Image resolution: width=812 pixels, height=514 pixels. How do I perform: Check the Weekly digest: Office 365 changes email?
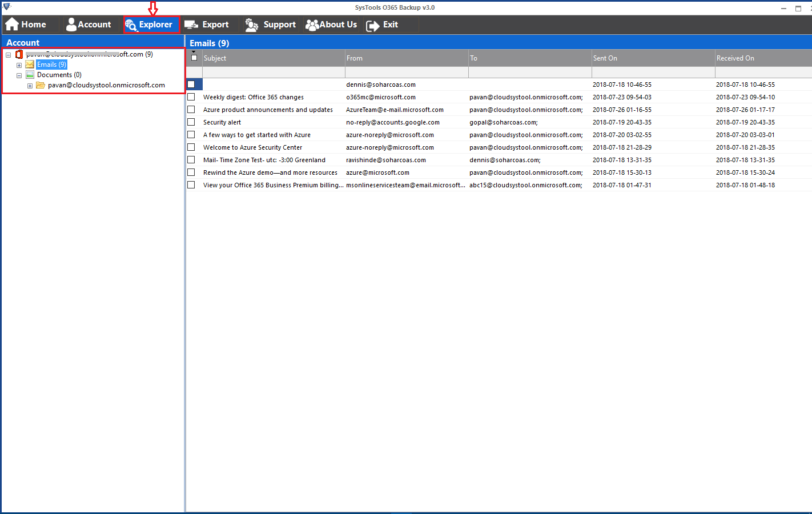[191, 97]
